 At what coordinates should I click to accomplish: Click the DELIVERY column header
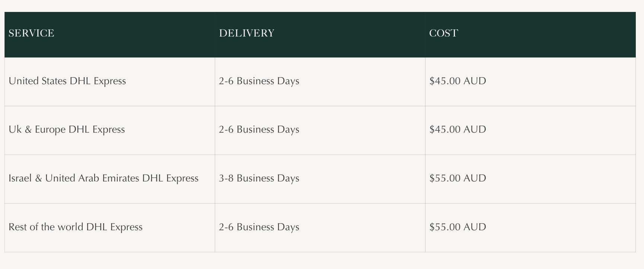[x=246, y=34]
